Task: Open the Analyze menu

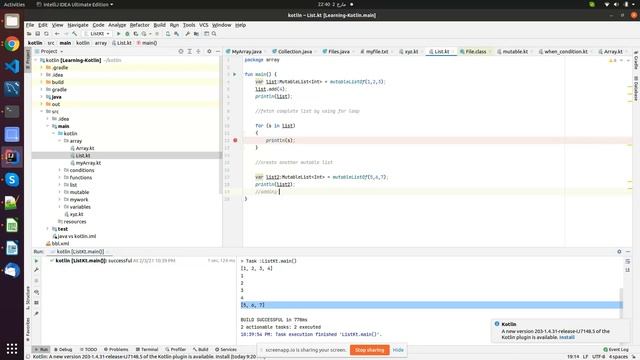Action: [117, 25]
